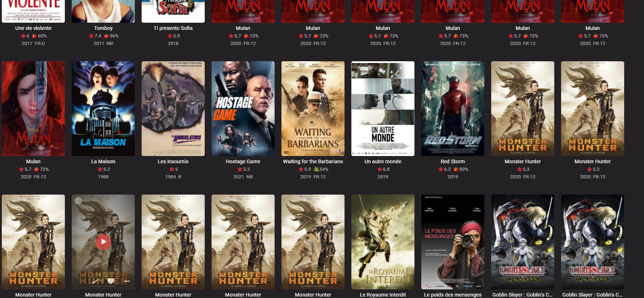This screenshot has height=298, width=644.
Task: Click the star icon under Ti presento Sofia
Action: pos(170,36)
